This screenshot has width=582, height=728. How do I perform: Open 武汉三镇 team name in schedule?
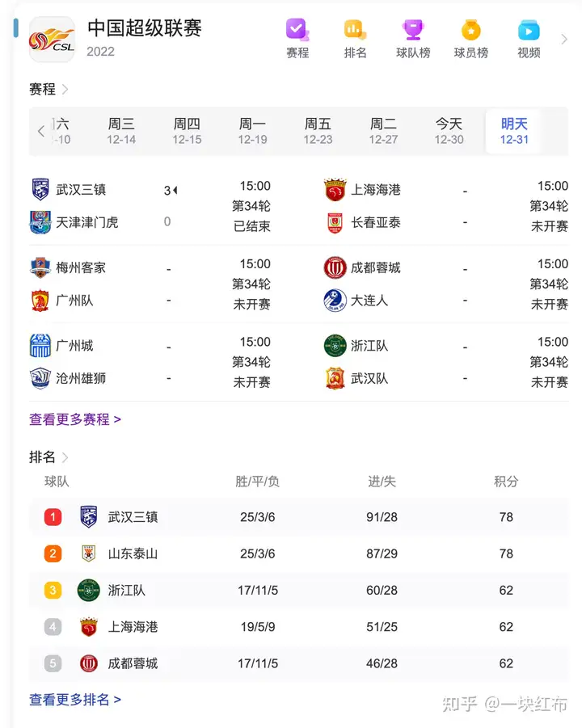[81, 189]
